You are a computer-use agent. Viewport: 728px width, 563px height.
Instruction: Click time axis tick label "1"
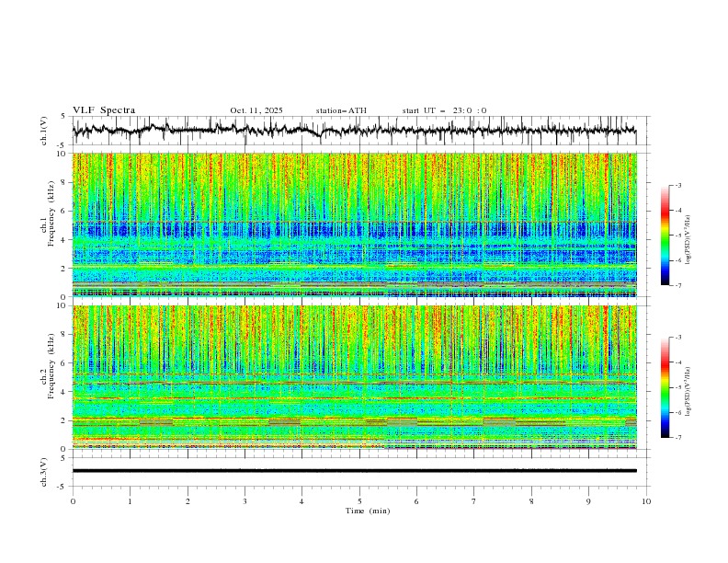(130, 501)
